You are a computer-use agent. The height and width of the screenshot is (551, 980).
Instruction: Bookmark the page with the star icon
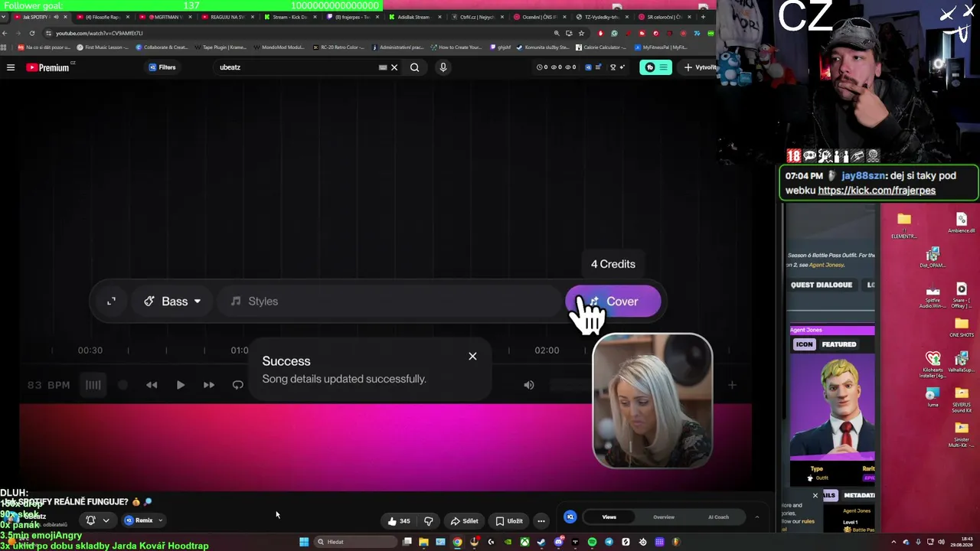coord(582,33)
